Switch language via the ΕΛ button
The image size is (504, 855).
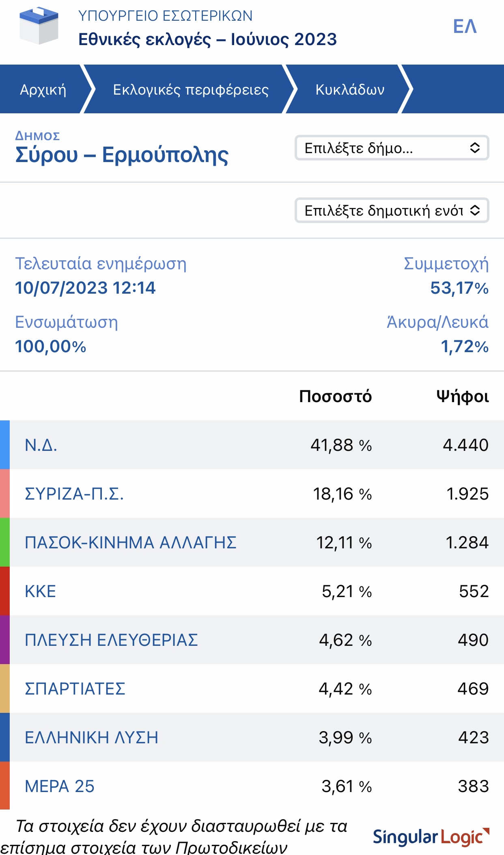(x=465, y=27)
